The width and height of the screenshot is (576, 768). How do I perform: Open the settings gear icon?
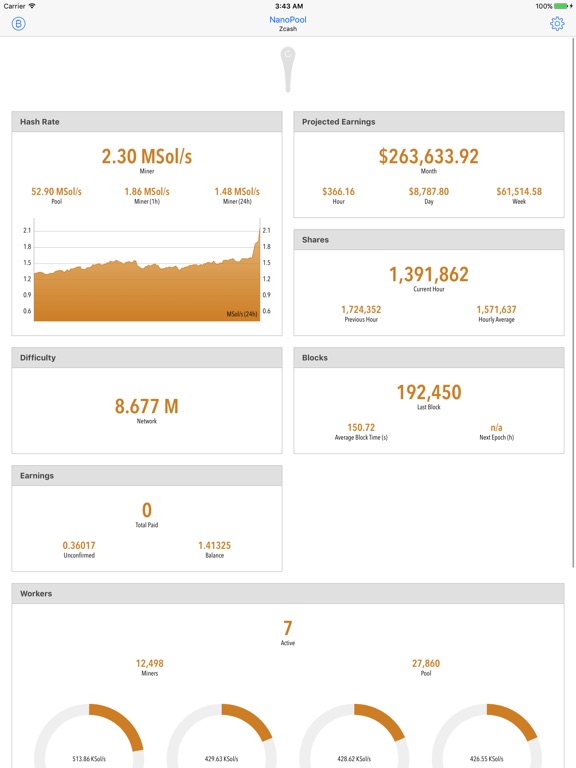pyautogui.click(x=557, y=24)
